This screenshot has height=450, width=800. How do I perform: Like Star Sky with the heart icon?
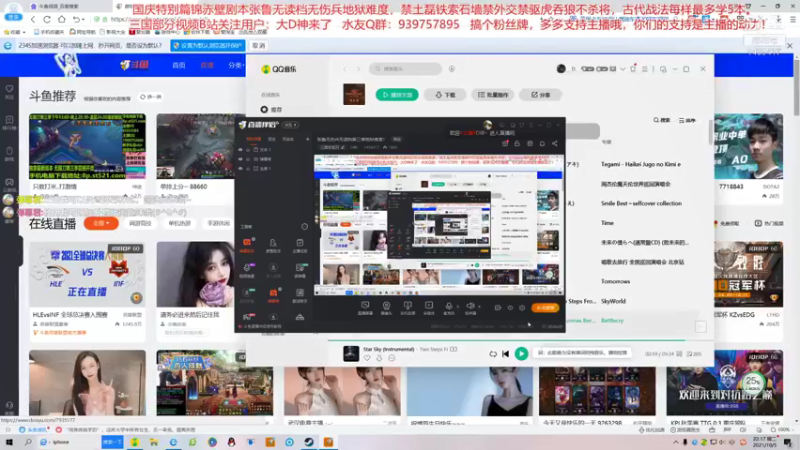[367, 359]
